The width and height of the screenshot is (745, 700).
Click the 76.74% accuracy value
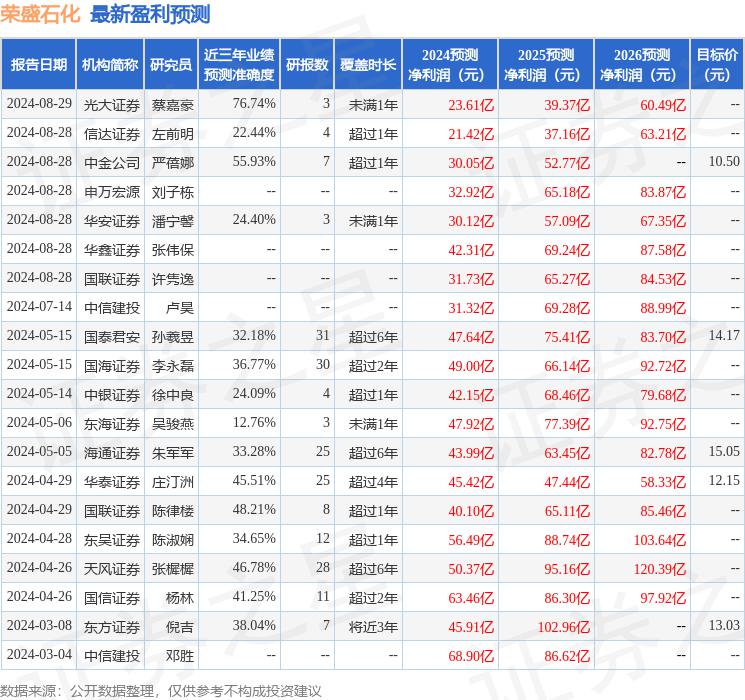click(x=254, y=104)
